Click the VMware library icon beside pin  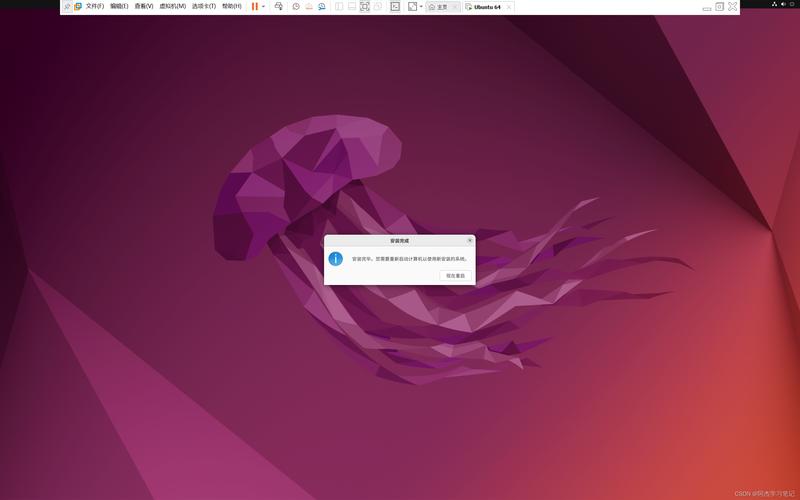point(78,7)
